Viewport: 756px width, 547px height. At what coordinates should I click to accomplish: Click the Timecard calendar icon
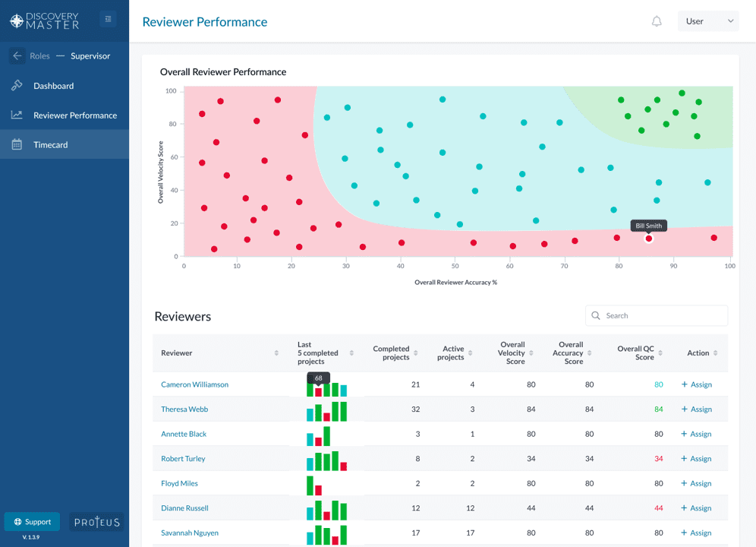[x=17, y=144]
